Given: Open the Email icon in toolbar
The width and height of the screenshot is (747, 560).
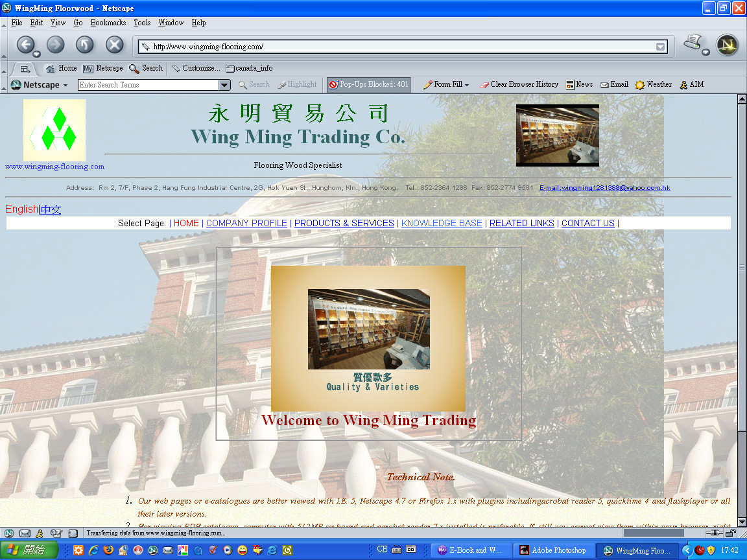Looking at the screenshot, I should point(613,84).
